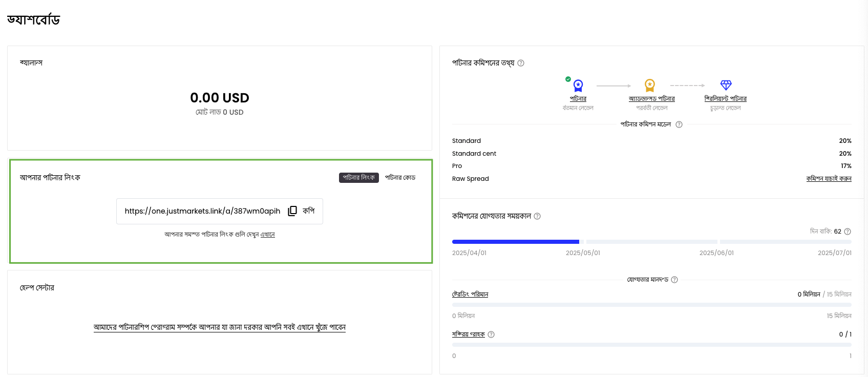Click the চূড়ান্ত লেভেল caption

[726, 108]
